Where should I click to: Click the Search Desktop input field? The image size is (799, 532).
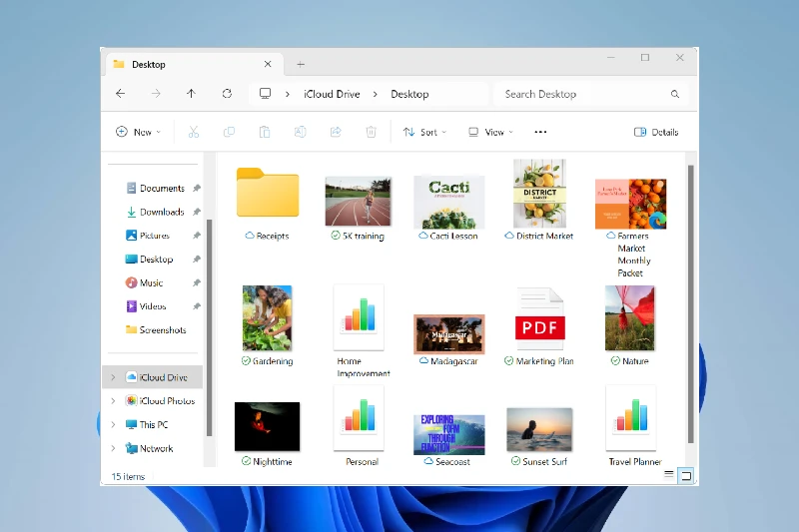point(579,94)
